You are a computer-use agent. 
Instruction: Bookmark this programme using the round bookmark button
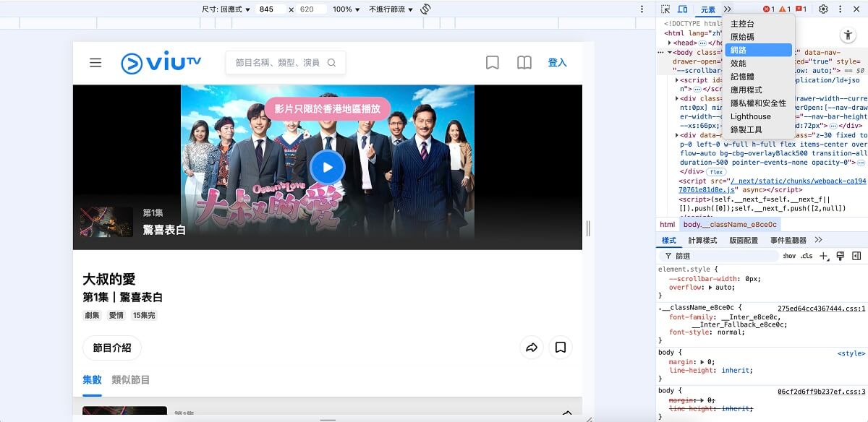click(561, 348)
